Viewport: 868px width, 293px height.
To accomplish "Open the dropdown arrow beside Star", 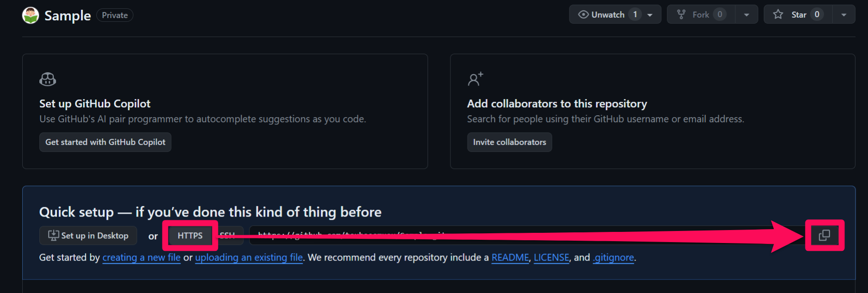I will tap(844, 15).
